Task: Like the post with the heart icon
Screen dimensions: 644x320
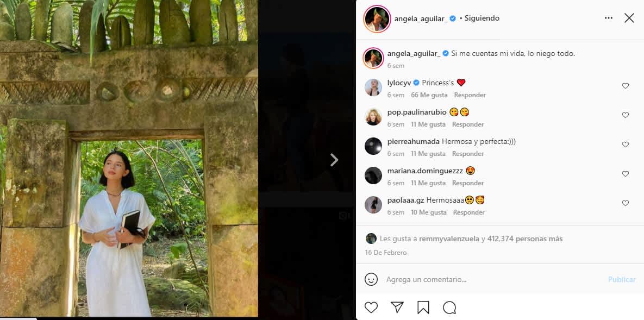Action: click(x=371, y=308)
